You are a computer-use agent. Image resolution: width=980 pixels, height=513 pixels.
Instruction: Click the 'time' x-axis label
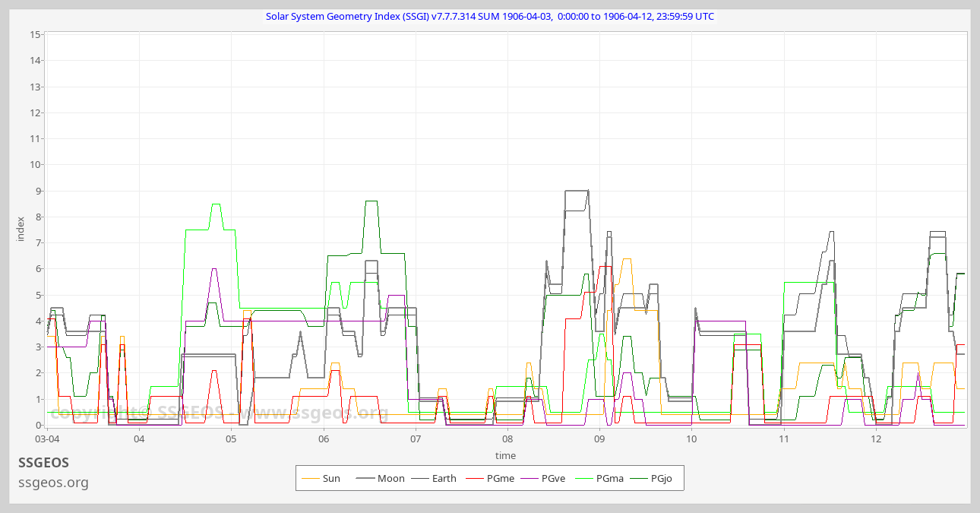click(x=505, y=456)
